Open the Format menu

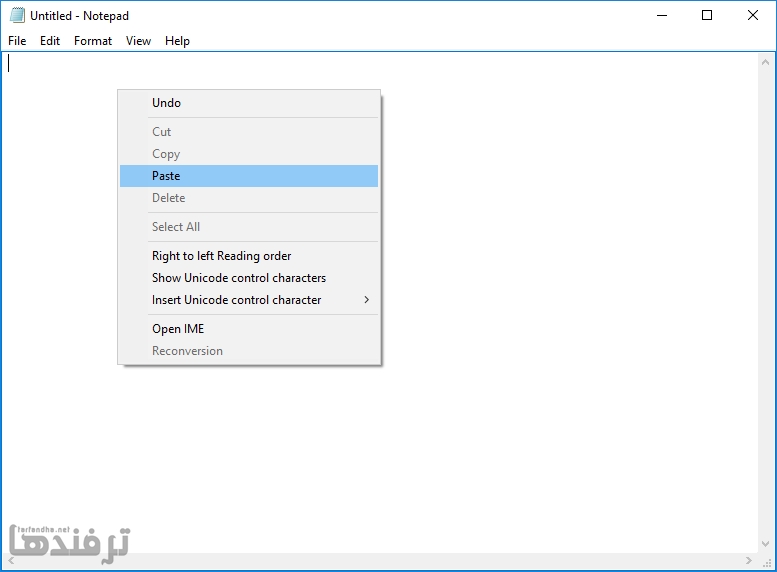(93, 41)
